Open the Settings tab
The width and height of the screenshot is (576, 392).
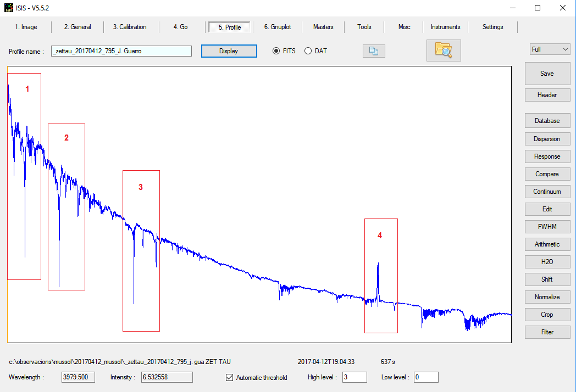[492, 27]
